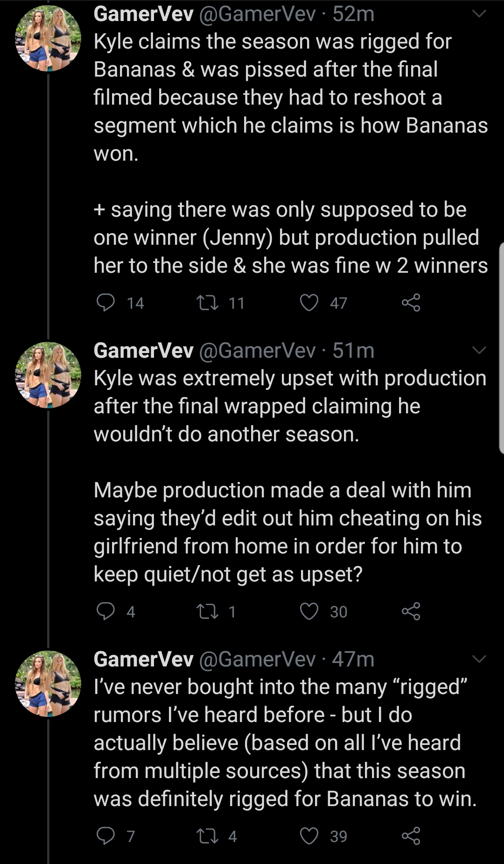Share the 51m tweet about production
The width and height of the screenshot is (504, 864).
coord(411,611)
